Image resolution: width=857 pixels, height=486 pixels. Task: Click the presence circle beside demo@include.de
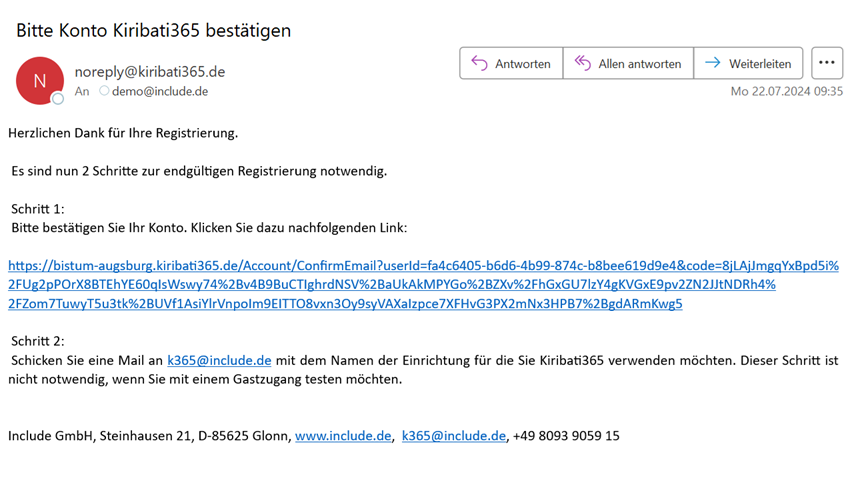pos(104,91)
